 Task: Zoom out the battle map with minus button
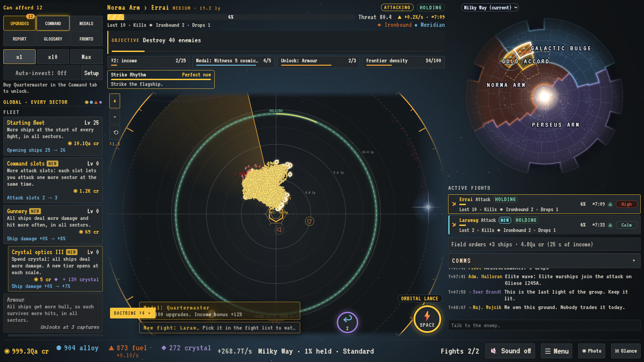(115, 117)
